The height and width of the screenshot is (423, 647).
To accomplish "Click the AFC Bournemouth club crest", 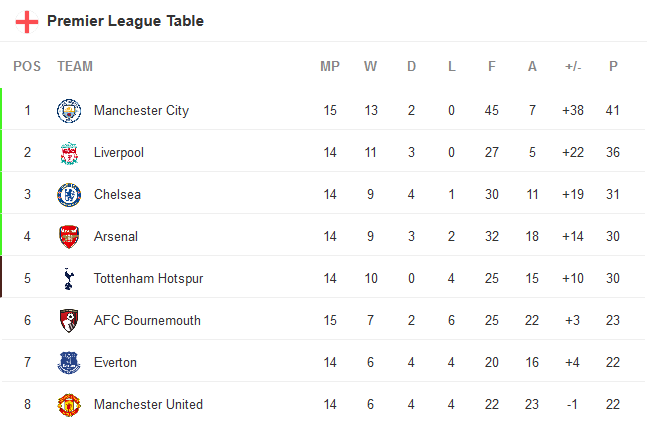I will coord(69,321).
